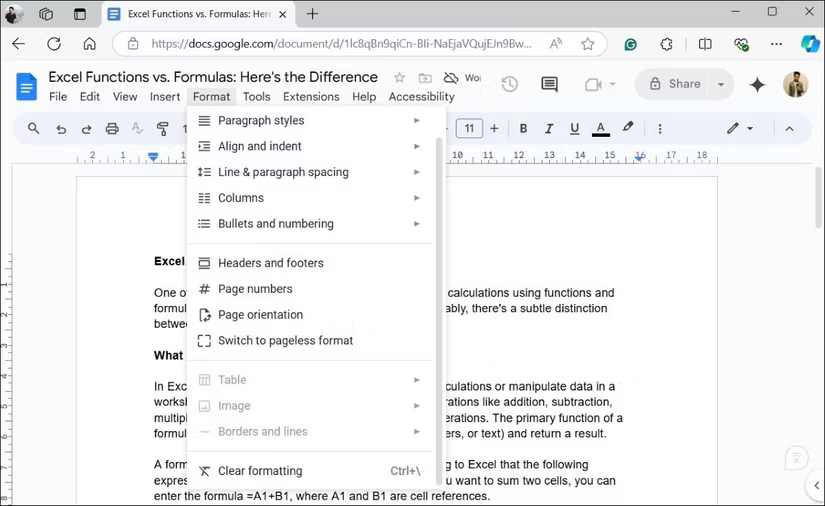Select Headers and footers
825x506 pixels.
click(310, 263)
